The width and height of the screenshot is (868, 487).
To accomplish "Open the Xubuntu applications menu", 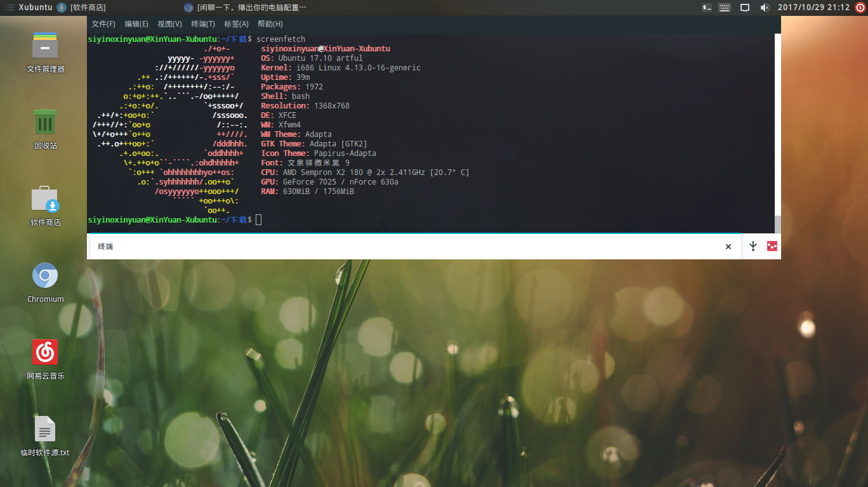I will point(29,8).
